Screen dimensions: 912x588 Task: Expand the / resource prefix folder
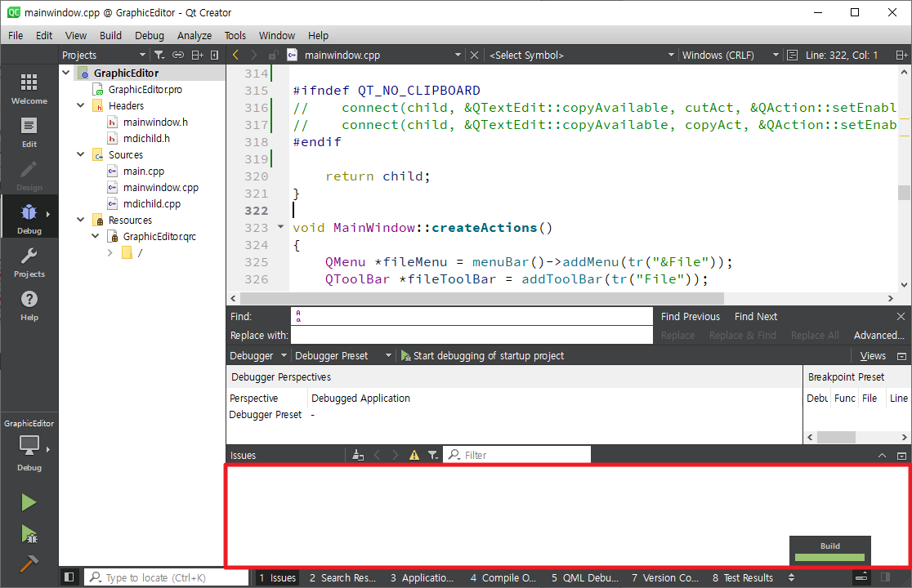click(110, 252)
